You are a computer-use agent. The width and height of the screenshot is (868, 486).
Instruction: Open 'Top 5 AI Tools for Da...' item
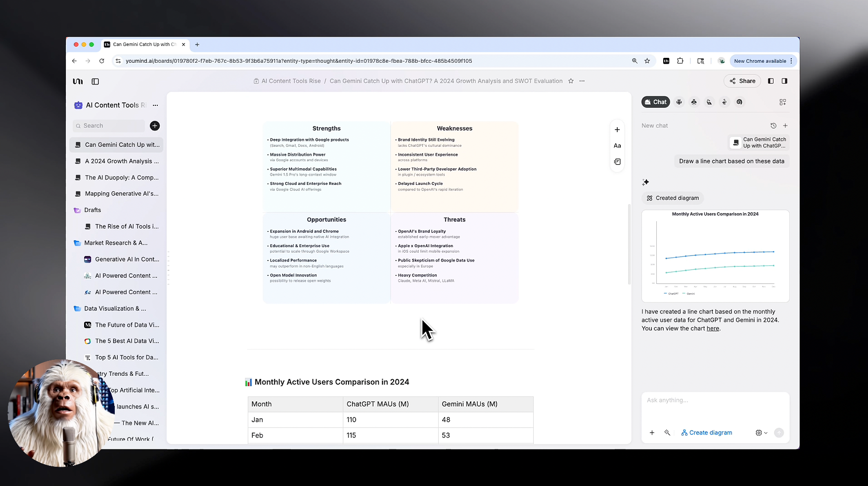(122, 357)
